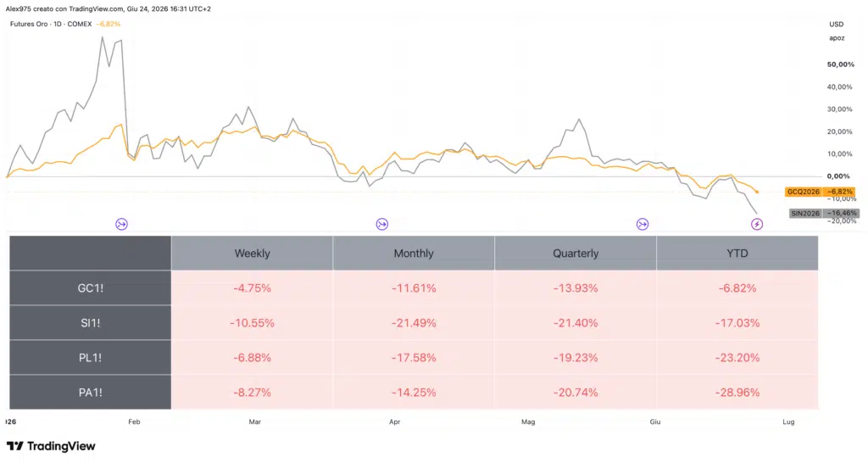Click the PL1! row label
The width and height of the screenshot is (868, 463).
(90, 358)
